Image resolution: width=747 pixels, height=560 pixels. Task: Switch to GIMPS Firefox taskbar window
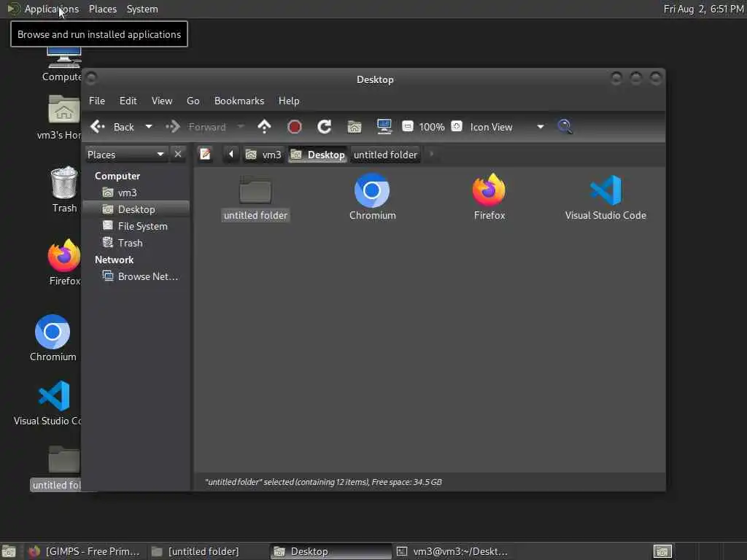(85, 551)
